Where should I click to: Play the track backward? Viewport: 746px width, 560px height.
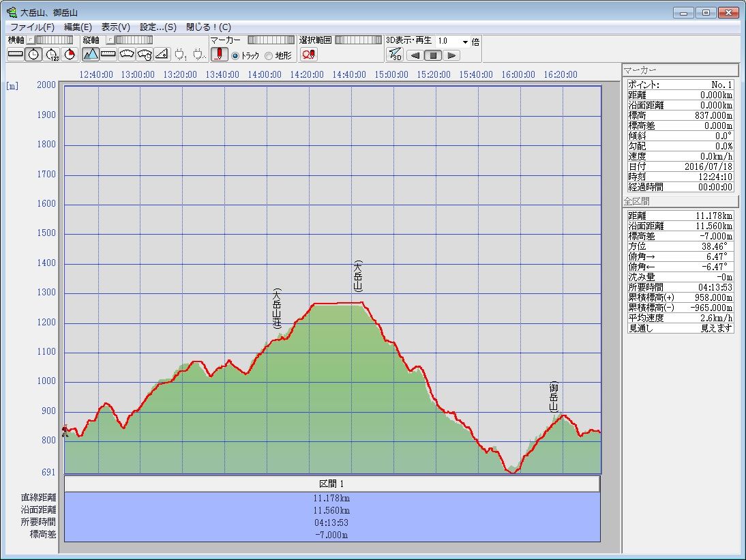(415, 55)
